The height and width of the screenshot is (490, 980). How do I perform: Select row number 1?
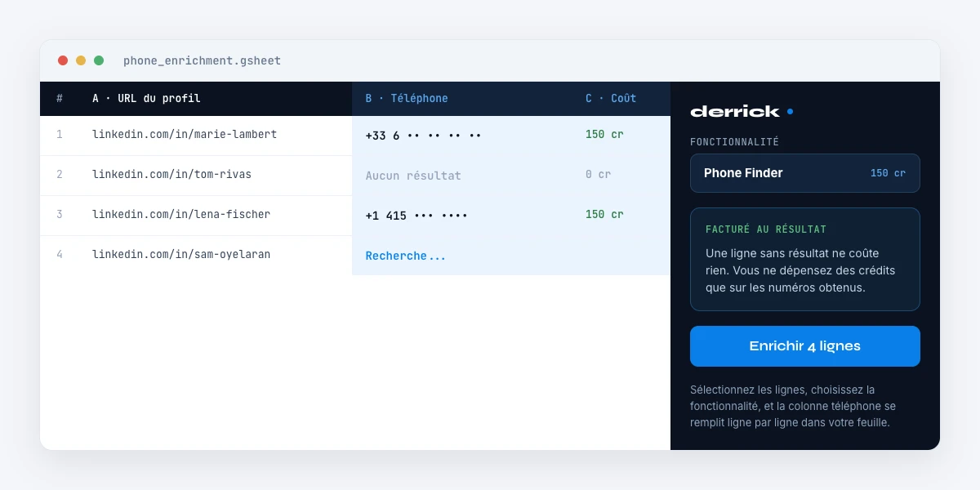[x=60, y=134]
